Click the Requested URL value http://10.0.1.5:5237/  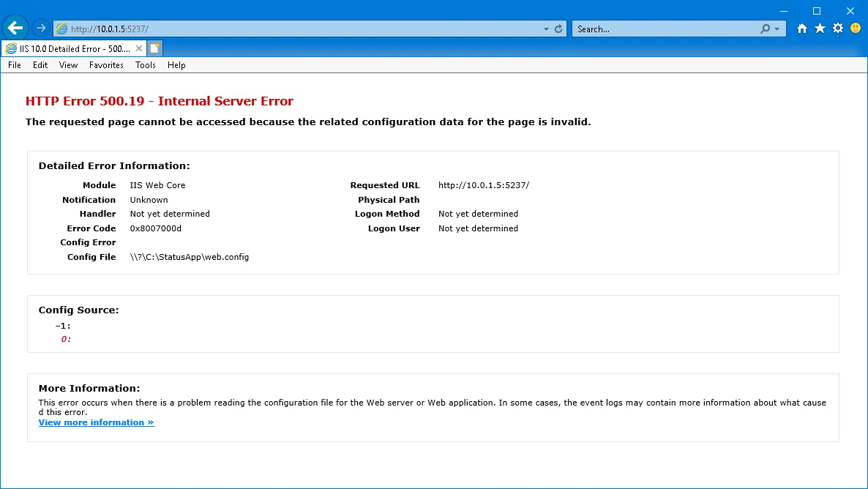484,185
